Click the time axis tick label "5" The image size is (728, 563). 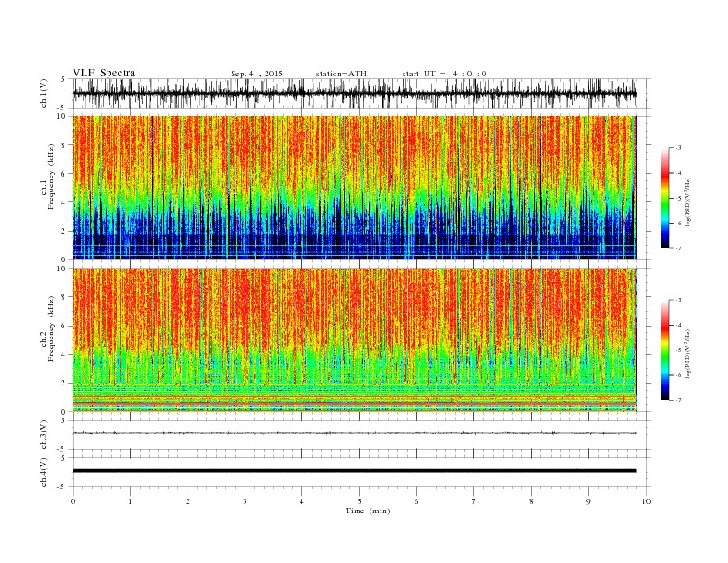click(x=359, y=501)
